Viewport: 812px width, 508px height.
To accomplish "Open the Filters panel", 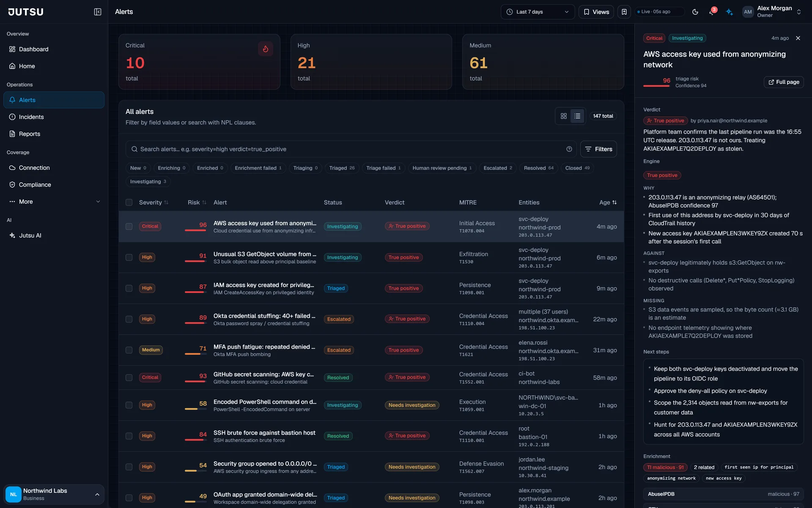I will coord(598,149).
